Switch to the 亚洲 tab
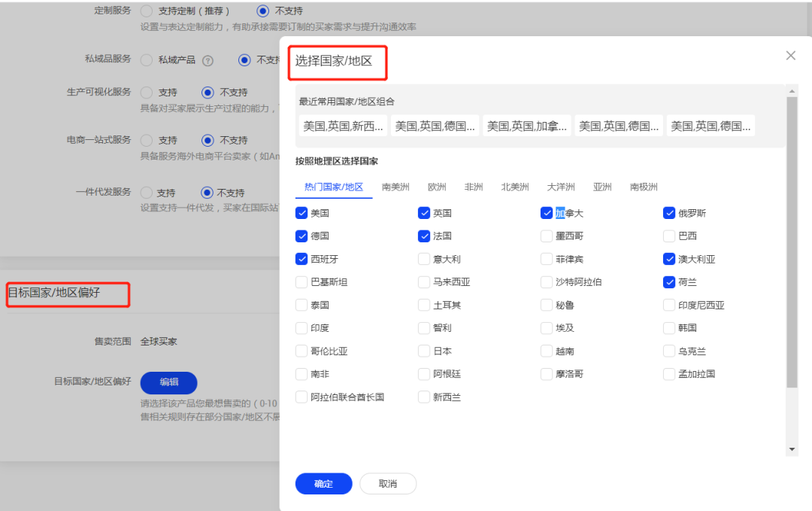This screenshot has height=511, width=812. coord(602,187)
